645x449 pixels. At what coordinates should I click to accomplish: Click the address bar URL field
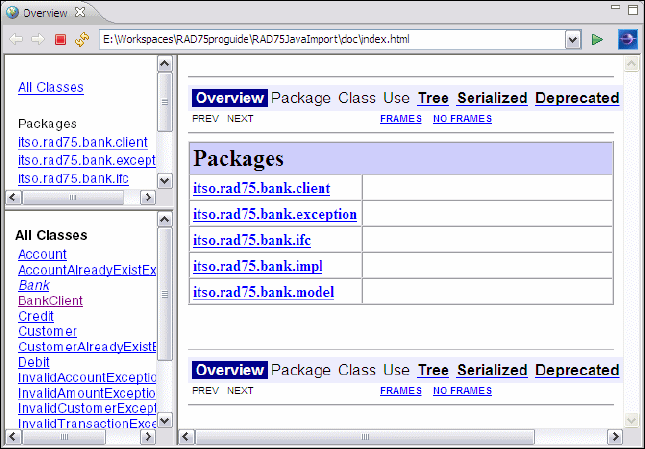coord(332,39)
